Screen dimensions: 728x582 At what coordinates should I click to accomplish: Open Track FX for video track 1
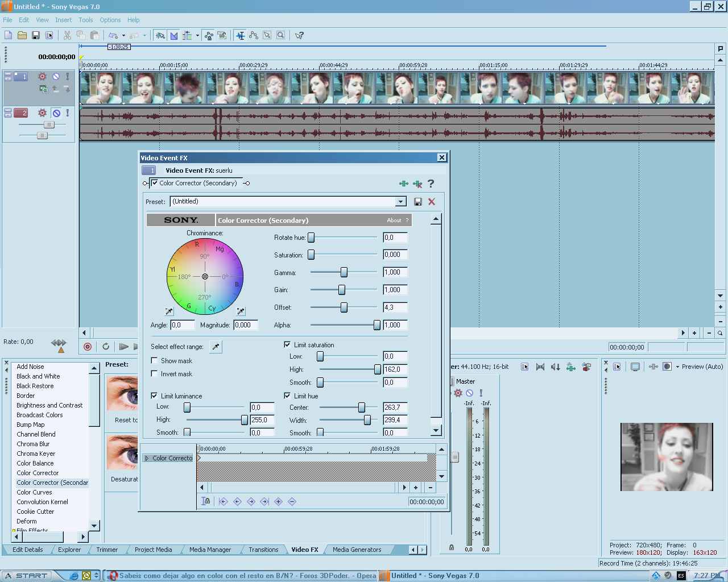[42, 76]
